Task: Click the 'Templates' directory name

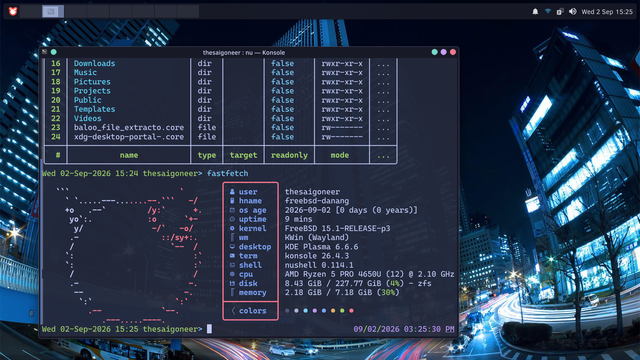Action: [94, 109]
